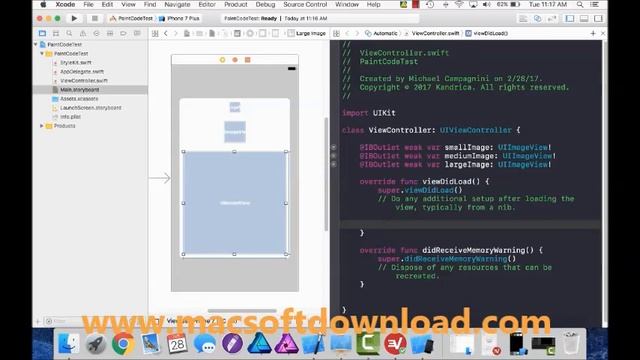Screen dimensions: 640x360
Task: Open the viewDidLoad() symbol jump bar menu
Action: [x=487, y=33]
